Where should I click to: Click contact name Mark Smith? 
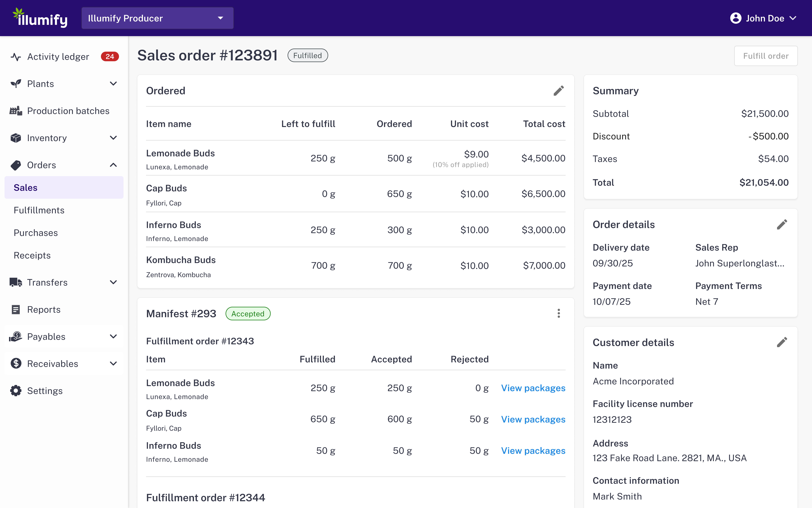tap(617, 496)
